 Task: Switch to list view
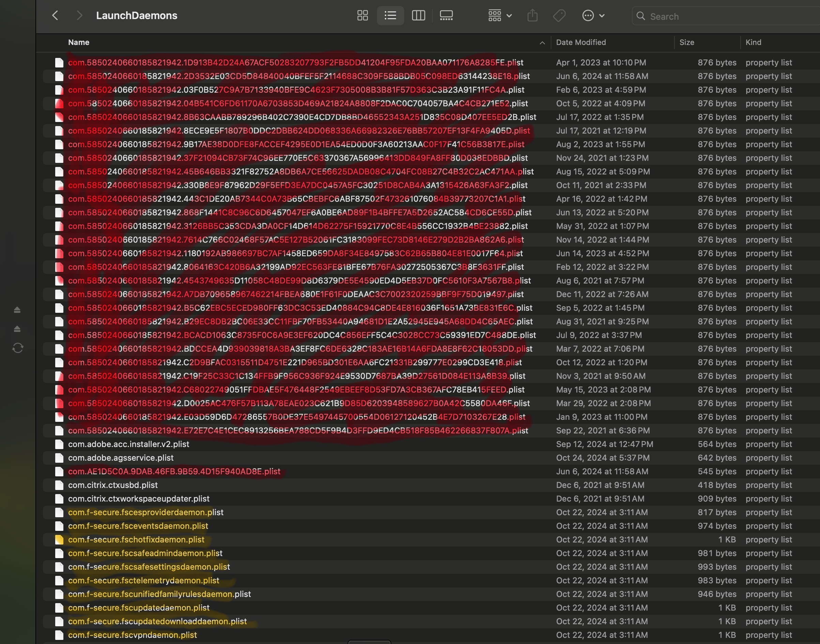[390, 15]
